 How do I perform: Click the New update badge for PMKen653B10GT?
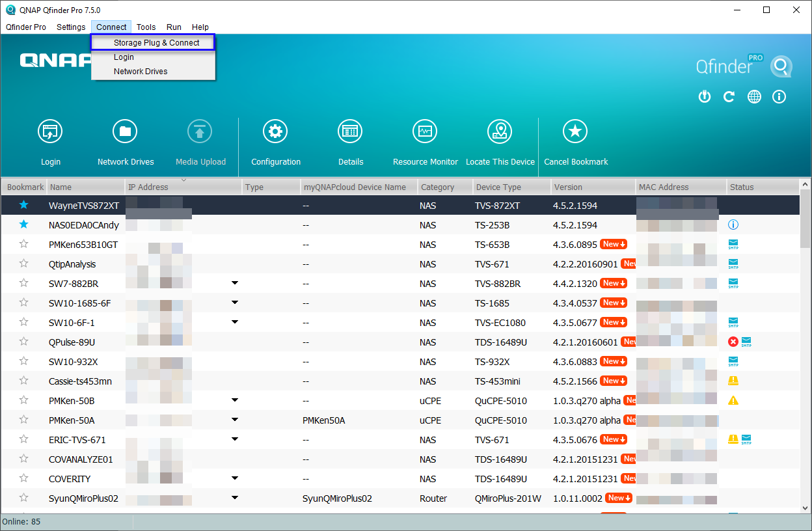coord(614,244)
